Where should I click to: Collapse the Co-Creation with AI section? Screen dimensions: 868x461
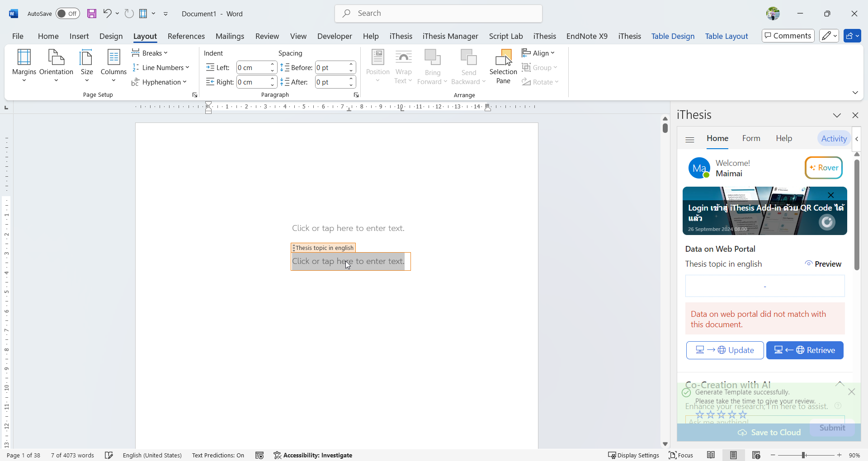pos(840,384)
